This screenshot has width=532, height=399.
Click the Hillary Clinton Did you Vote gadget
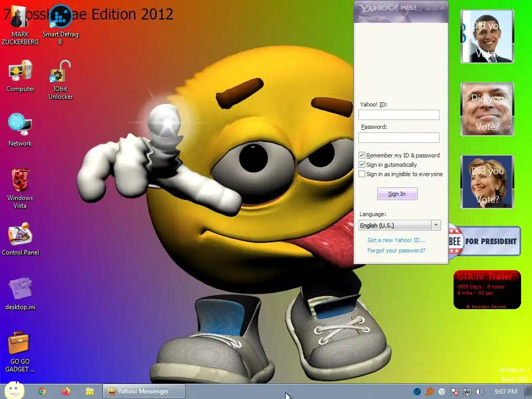(487, 182)
